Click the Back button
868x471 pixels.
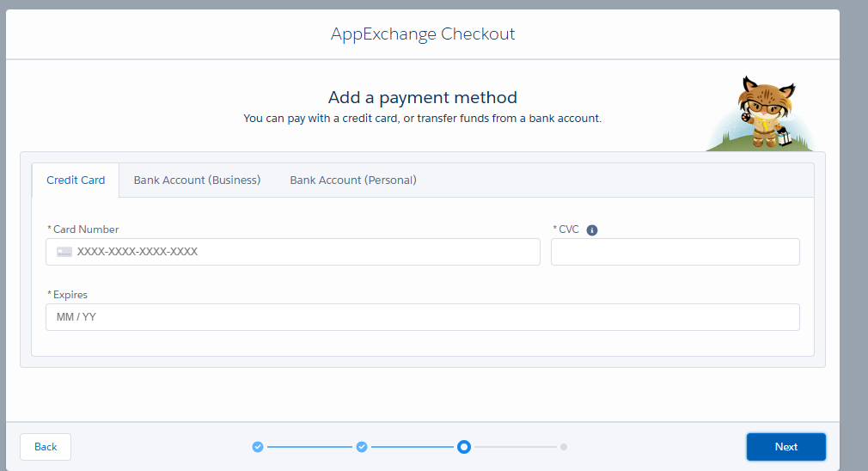point(46,447)
